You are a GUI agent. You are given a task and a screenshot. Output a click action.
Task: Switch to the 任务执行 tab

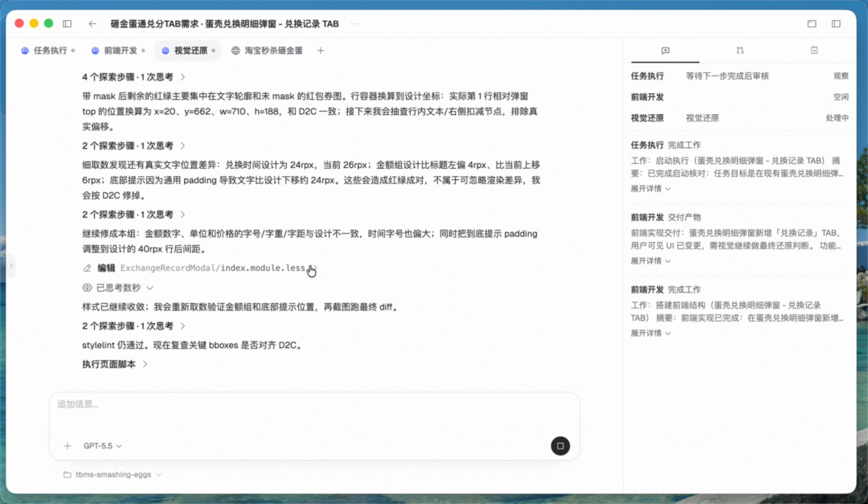pyautogui.click(x=47, y=51)
